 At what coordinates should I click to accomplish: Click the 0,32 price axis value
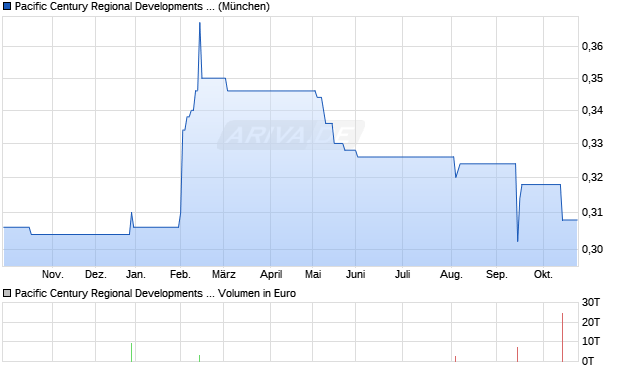pyautogui.click(x=592, y=177)
